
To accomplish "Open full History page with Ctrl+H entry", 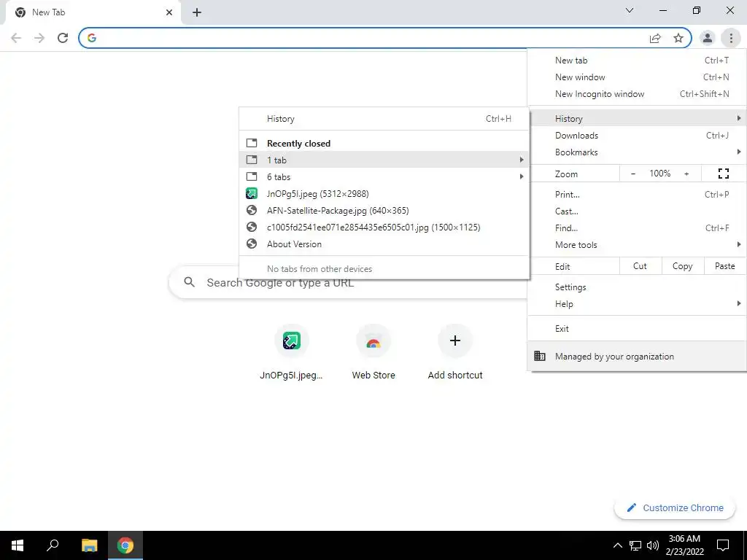I will [384, 119].
